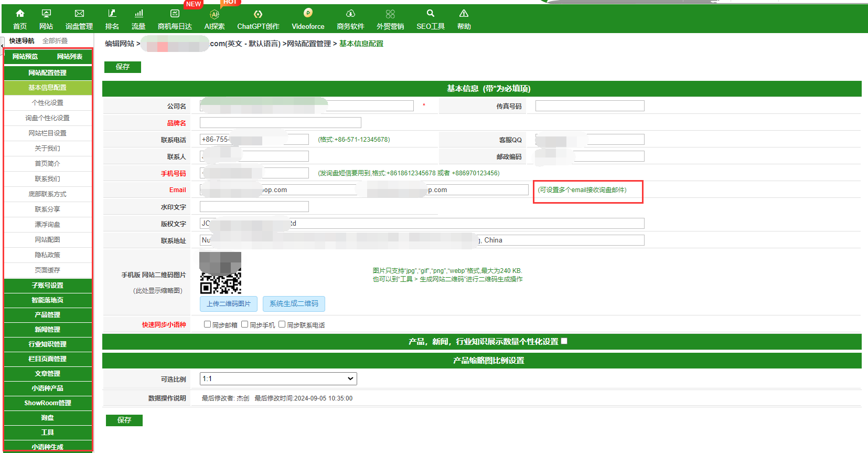Click the 系统生成二维码 button

[294, 303]
